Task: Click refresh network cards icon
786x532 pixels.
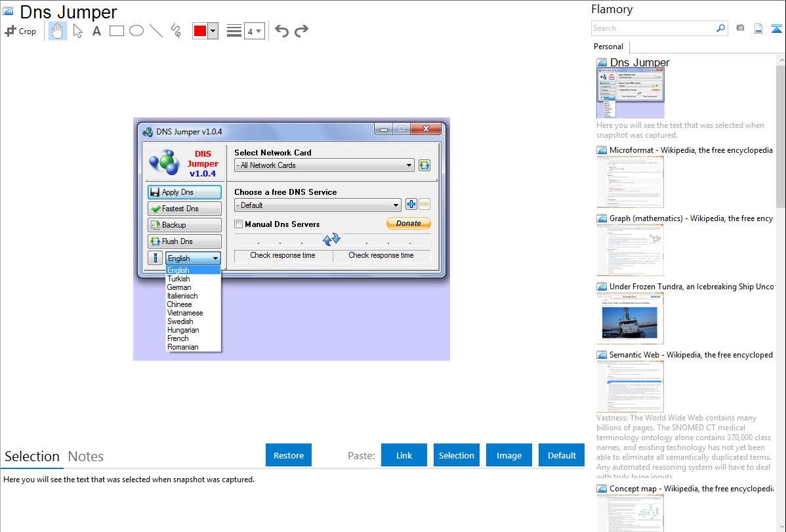Action: tap(424, 165)
